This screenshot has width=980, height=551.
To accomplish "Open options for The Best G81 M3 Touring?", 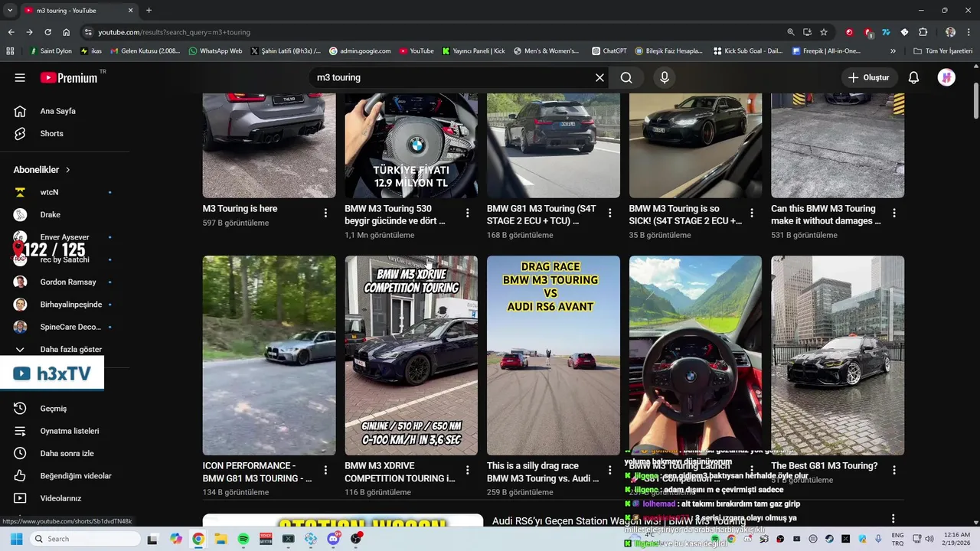I will tap(893, 471).
